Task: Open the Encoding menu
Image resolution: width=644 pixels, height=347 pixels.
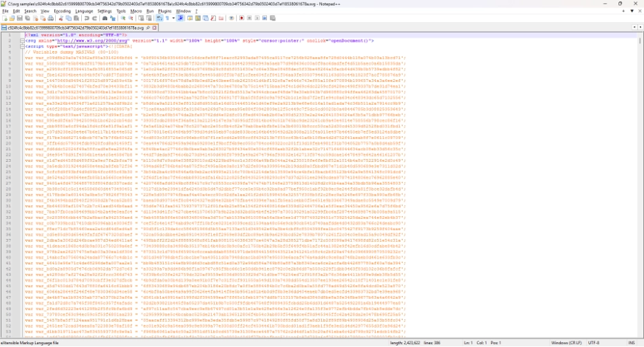Action: coord(62,11)
